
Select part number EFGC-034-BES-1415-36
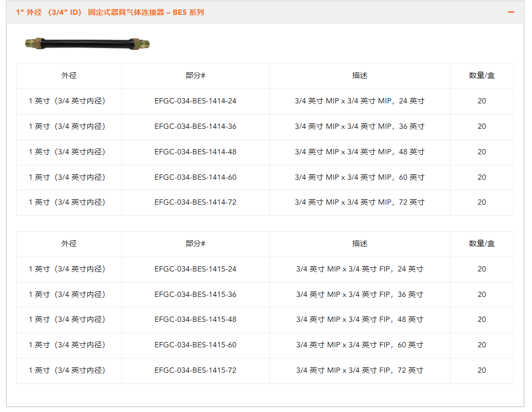tap(196, 294)
